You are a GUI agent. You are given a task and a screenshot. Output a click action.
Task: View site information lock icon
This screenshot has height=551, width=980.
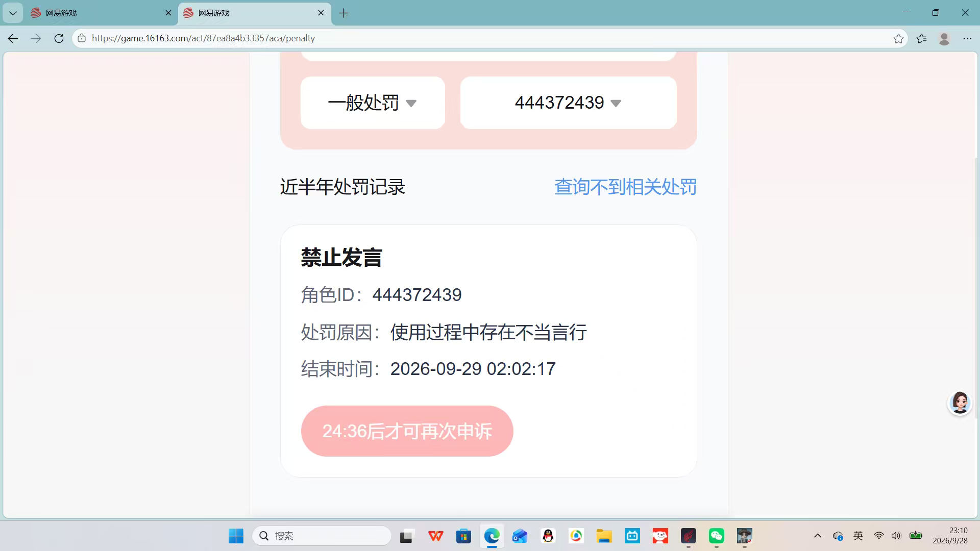[82, 38]
